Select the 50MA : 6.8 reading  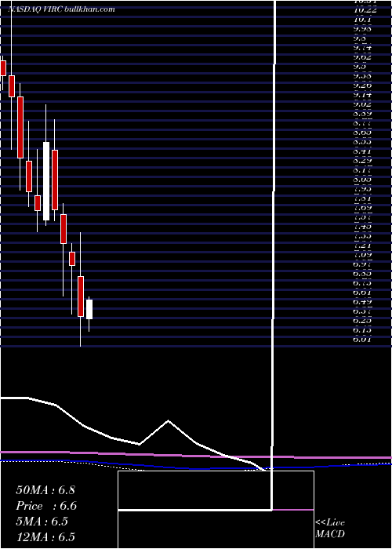[x=45, y=489]
